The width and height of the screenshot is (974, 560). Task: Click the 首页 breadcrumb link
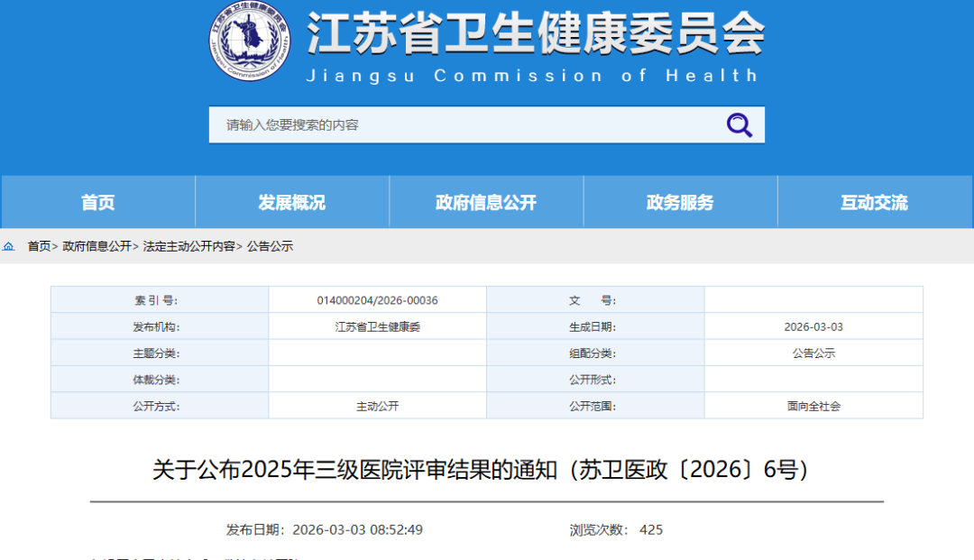[x=39, y=246]
